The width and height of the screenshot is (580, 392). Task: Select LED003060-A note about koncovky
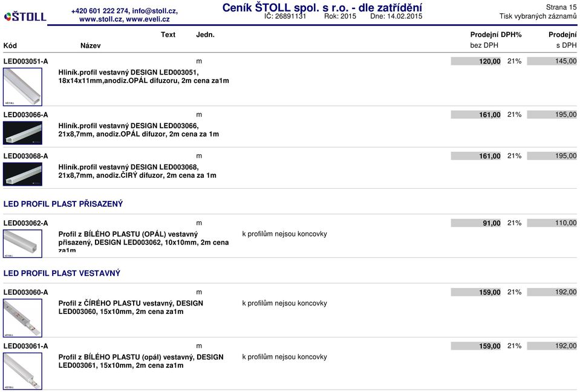(x=284, y=303)
